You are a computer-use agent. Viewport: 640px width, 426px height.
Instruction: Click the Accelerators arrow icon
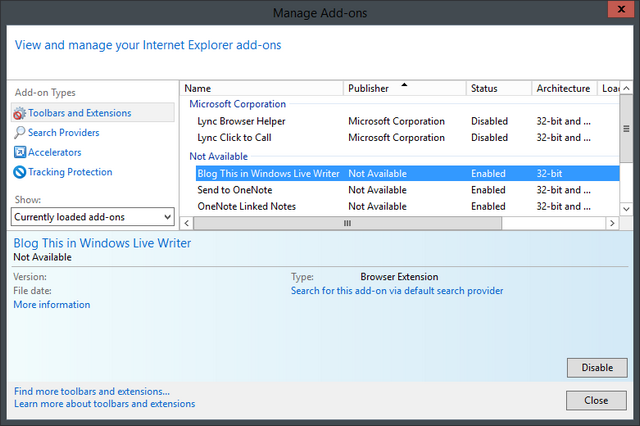click(x=20, y=152)
